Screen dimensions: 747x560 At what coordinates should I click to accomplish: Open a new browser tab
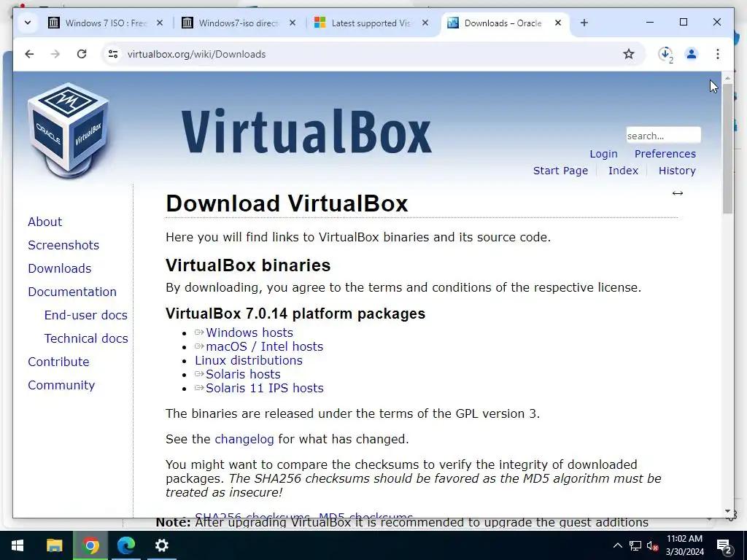pos(584,23)
